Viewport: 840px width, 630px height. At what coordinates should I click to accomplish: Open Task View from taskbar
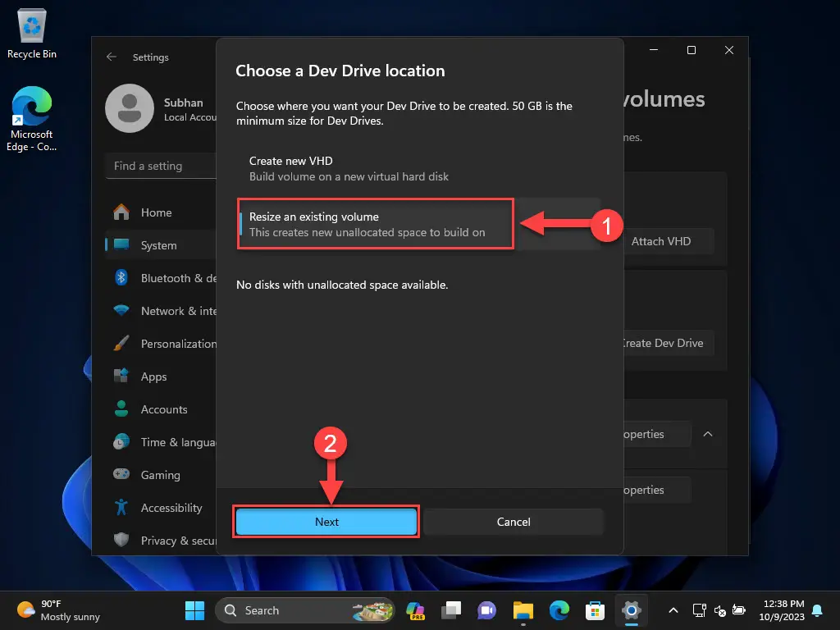[451, 610]
